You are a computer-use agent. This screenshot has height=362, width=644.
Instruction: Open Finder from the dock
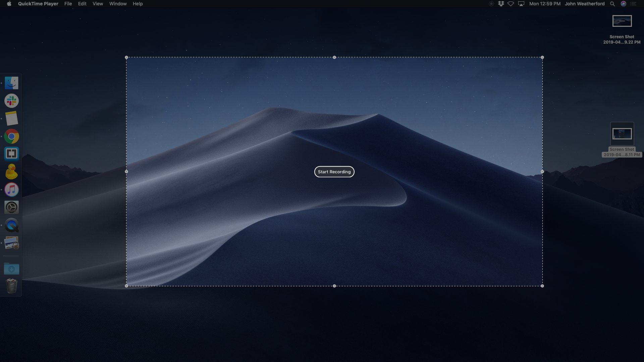coord(11,83)
